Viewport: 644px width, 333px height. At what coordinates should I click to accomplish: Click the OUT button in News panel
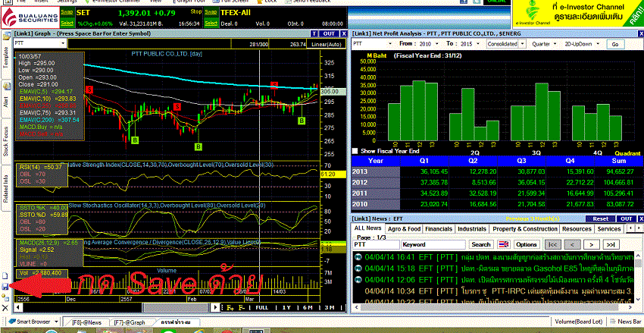(627, 218)
